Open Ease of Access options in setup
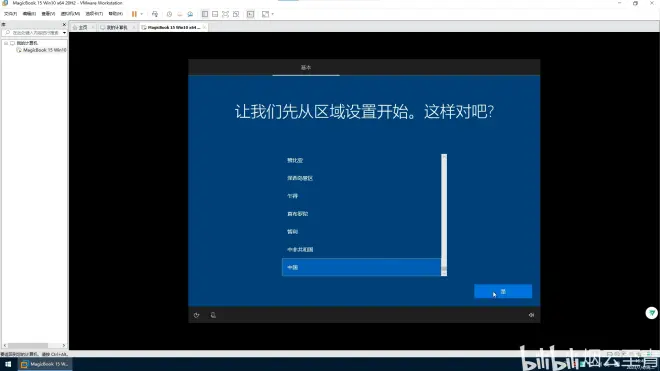Image resolution: width=660 pixels, height=371 pixels. (197, 315)
